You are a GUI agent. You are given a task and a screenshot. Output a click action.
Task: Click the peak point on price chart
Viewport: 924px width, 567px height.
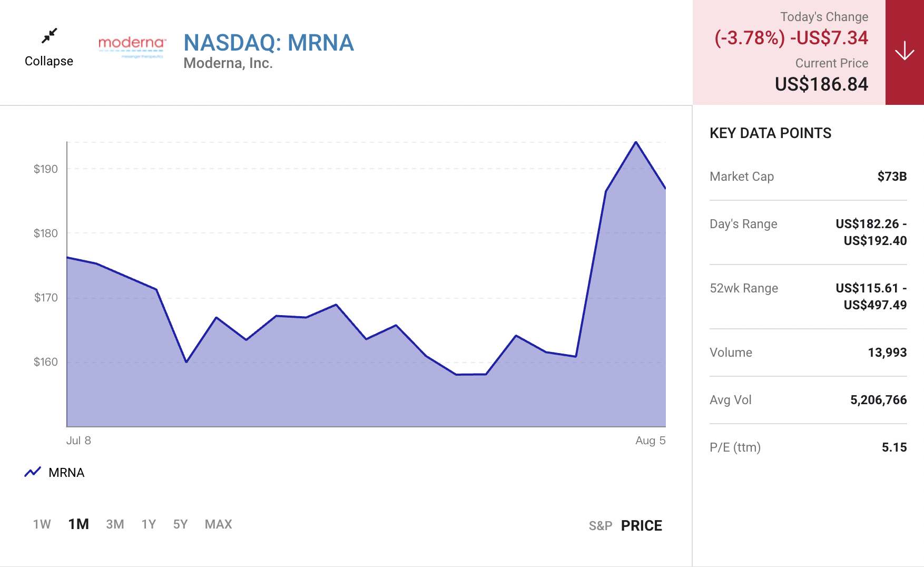(636, 142)
